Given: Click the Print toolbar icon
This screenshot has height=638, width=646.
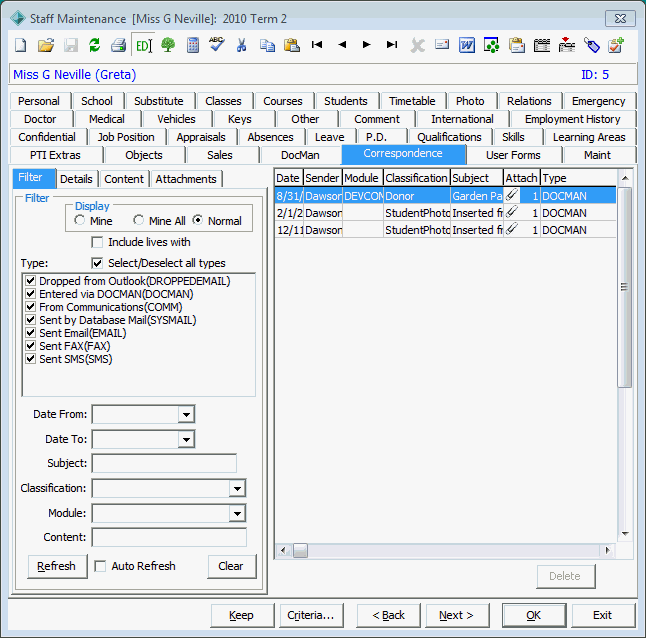Looking at the screenshot, I should (119, 45).
